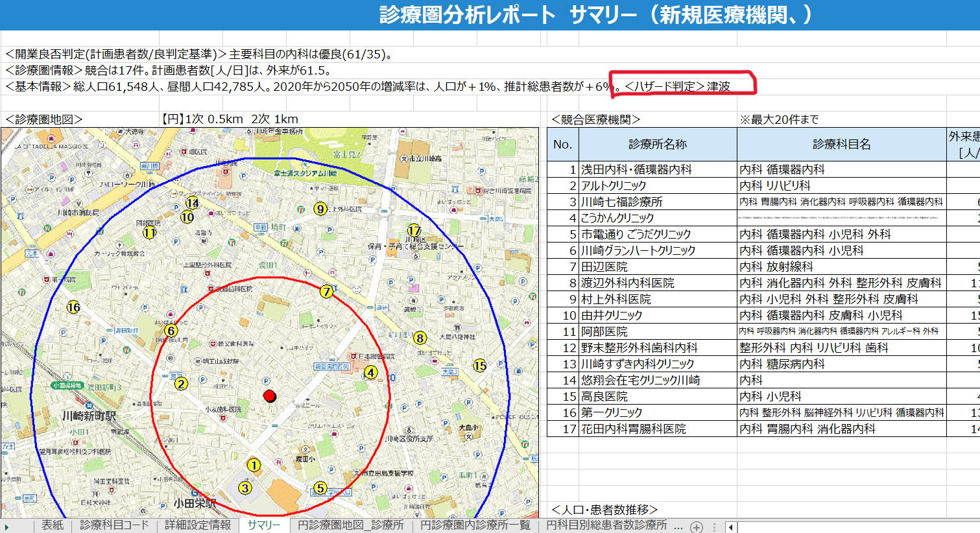The width and height of the screenshot is (980, 533).
Task: Select cell アルトクリニック
Action: pos(658,185)
